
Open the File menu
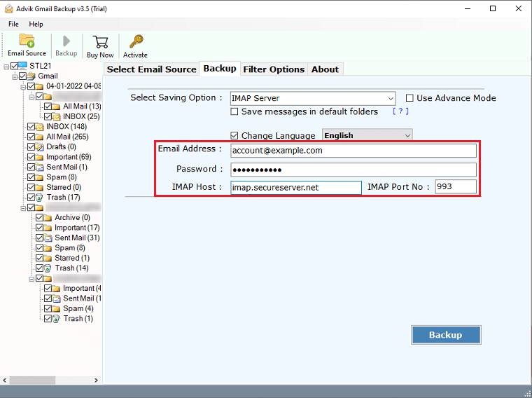(x=13, y=24)
